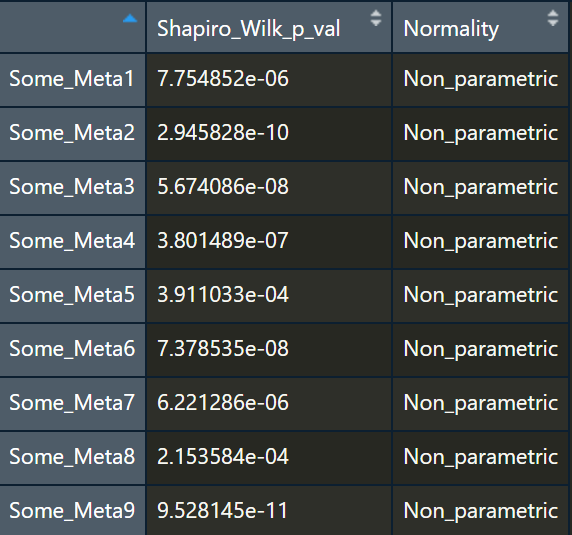
Task: Select the Some_Meta9 row header
Action: click(72, 511)
